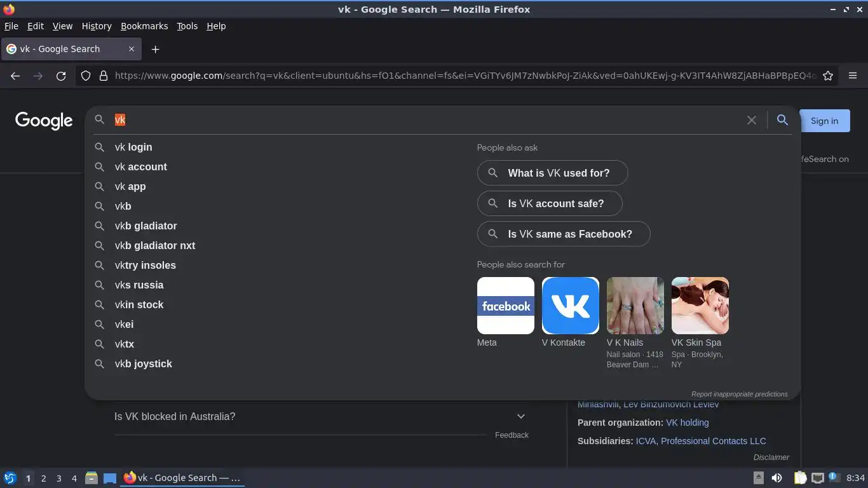Click the URL address bar
The height and width of the screenshot is (488, 868).
466,76
